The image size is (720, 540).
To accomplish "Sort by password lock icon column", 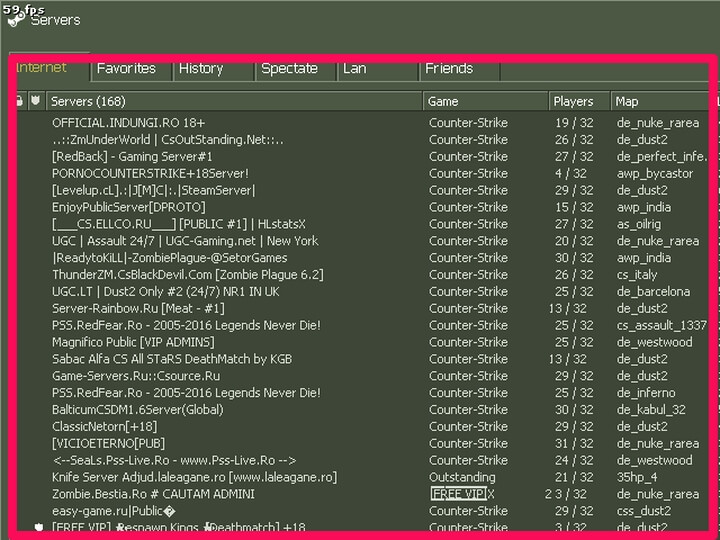I will [19, 101].
